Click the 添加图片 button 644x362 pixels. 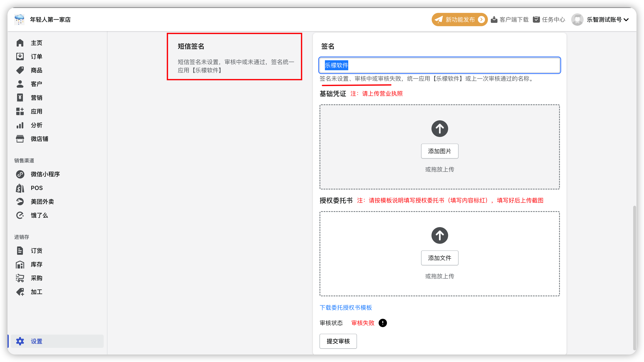coord(440,151)
